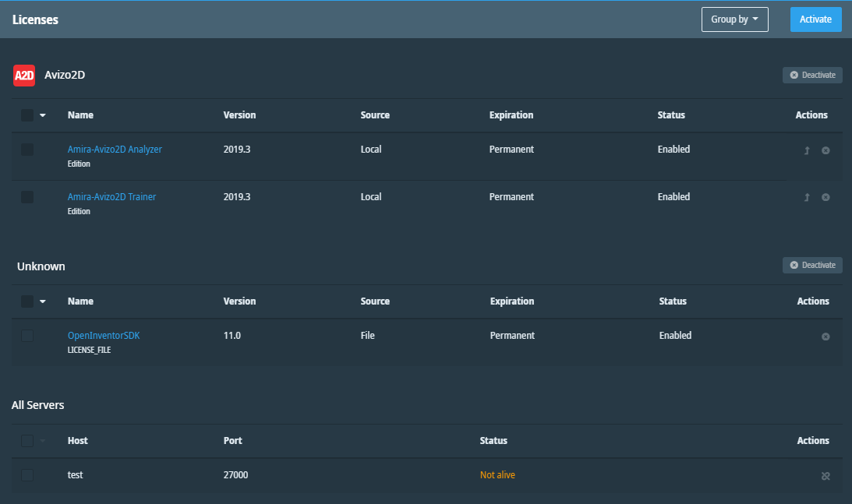This screenshot has height=504, width=852.
Task: Check the OpenInventorSDK license checkbox
Action: pos(27,336)
